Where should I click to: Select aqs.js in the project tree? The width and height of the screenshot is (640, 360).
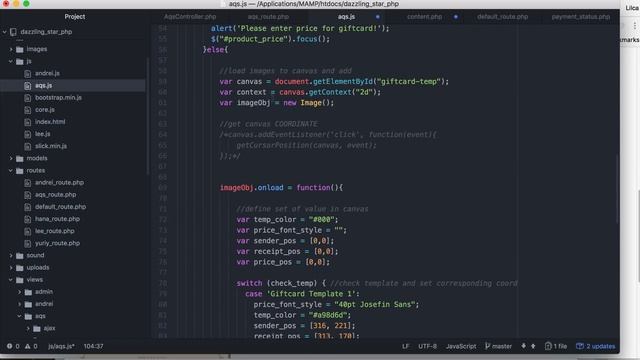pos(43,85)
